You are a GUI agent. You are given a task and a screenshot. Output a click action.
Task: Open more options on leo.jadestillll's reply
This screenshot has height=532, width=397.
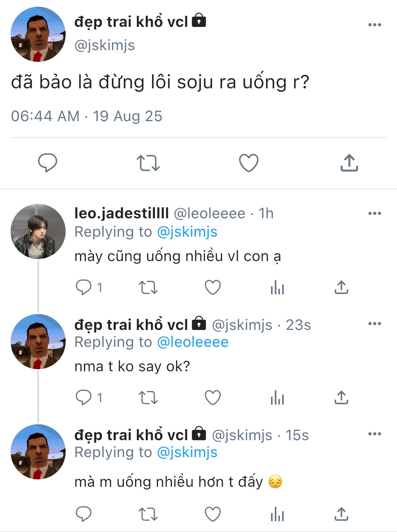(x=374, y=213)
